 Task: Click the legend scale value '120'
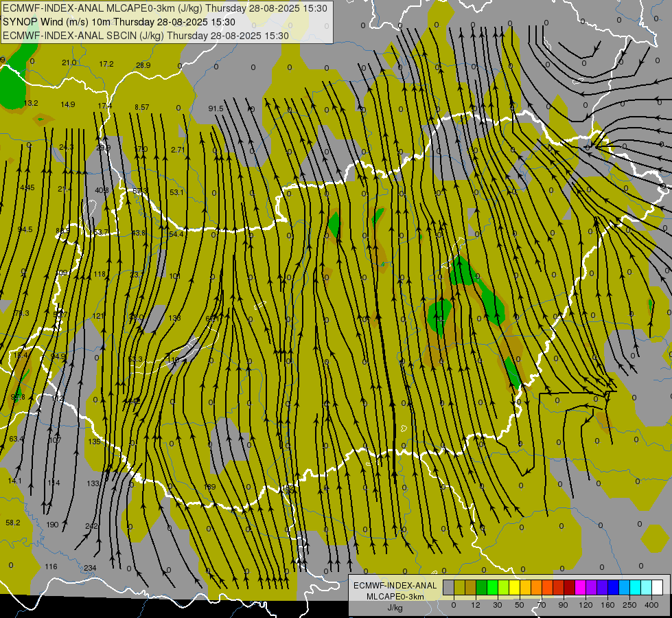click(x=586, y=605)
